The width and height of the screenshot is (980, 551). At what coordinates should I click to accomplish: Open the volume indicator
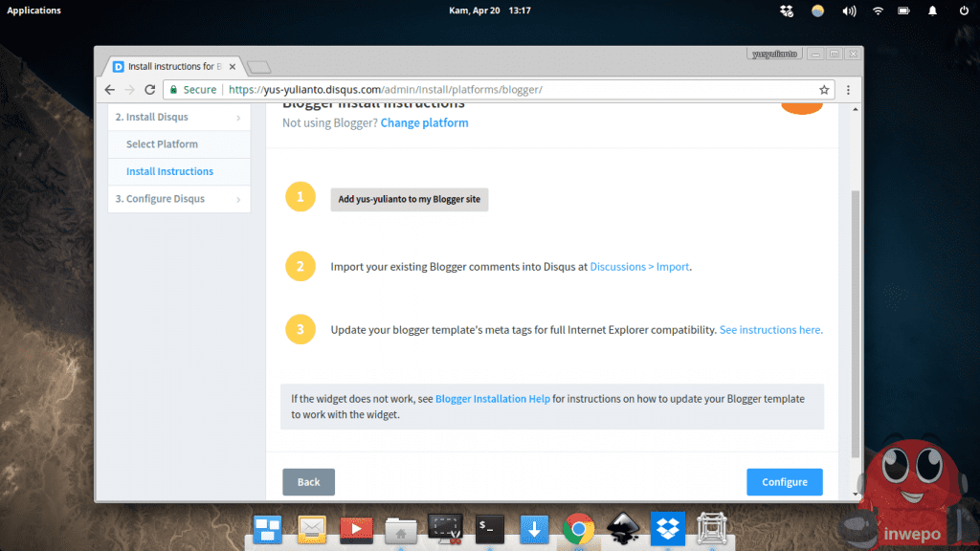tap(849, 11)
